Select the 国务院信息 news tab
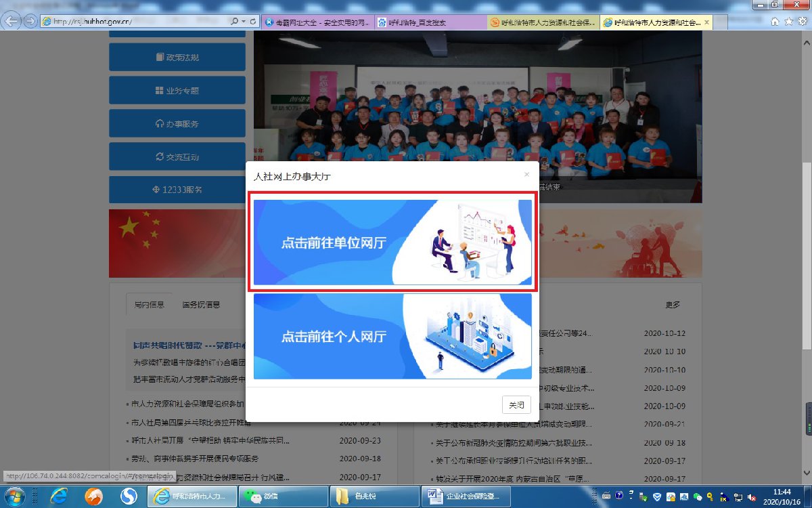Image resolution: width=812 pixels, height=508 pixels. (x=201, y=305)
